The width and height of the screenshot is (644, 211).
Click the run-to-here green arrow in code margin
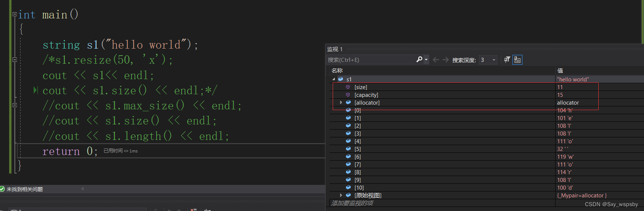pyautogui.click(x=35, y=90)
